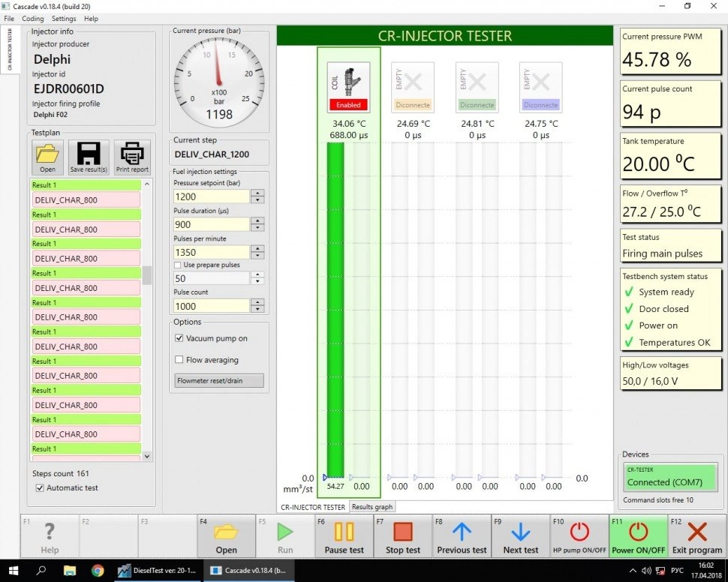728x582 pixels.
Task: Open the Help menu
Action: pyautogui.click(x=91, y=19)
